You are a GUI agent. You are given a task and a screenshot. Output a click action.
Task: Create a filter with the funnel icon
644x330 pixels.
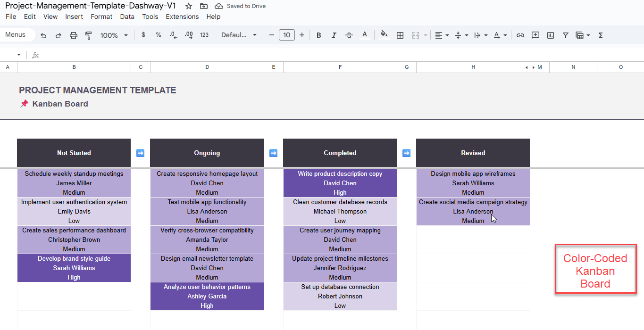(565, 35)
